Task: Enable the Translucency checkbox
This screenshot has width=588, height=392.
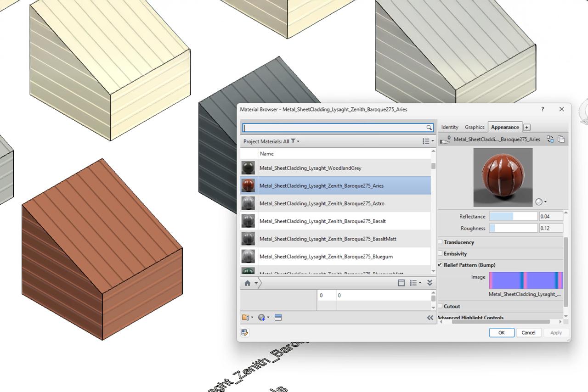Action: tap(440, 242)
